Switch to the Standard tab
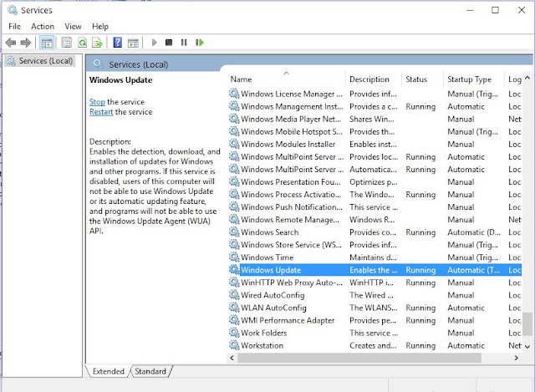 (x=150, y=371)
